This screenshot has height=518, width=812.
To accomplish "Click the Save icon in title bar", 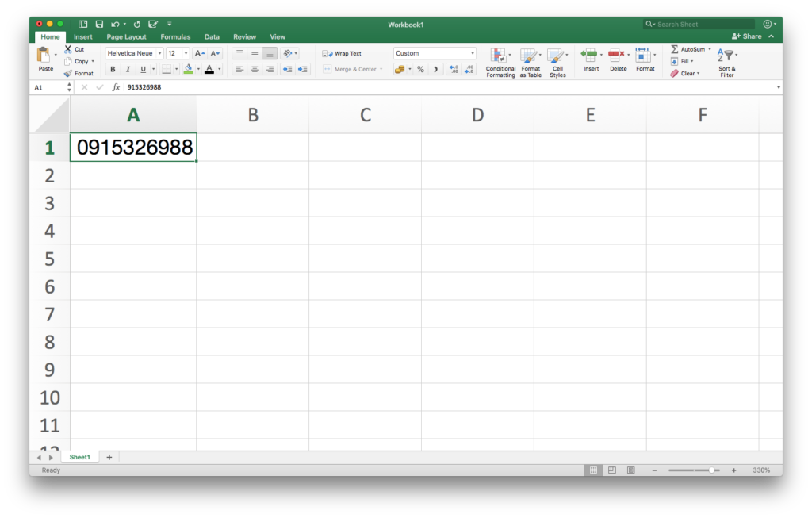I will [x=99, y=25].
